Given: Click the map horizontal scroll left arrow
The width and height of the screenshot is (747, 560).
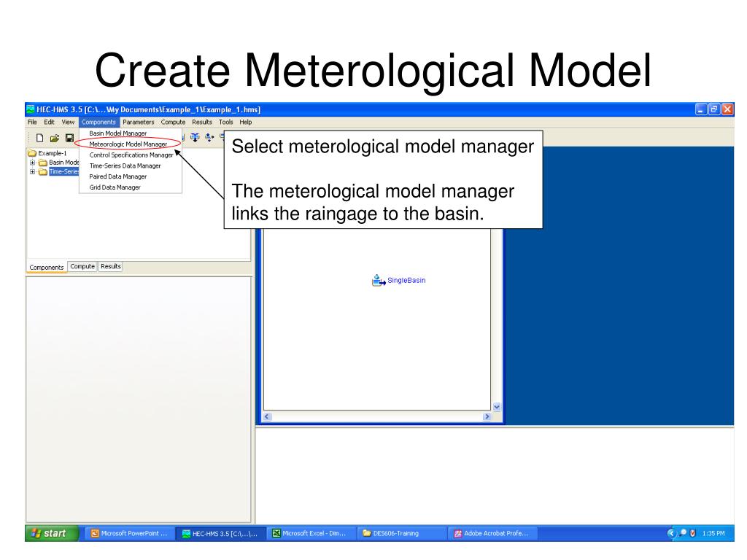Looking at the screenshot, I should click(x=267, y=416).
